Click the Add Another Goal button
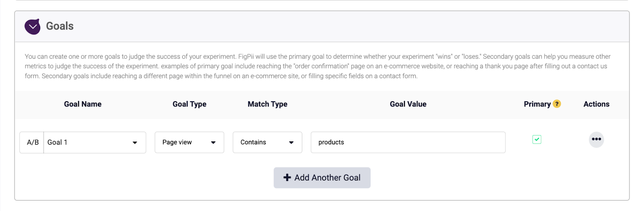Viewport: 644px width, 211px height. tap(322, 178)
